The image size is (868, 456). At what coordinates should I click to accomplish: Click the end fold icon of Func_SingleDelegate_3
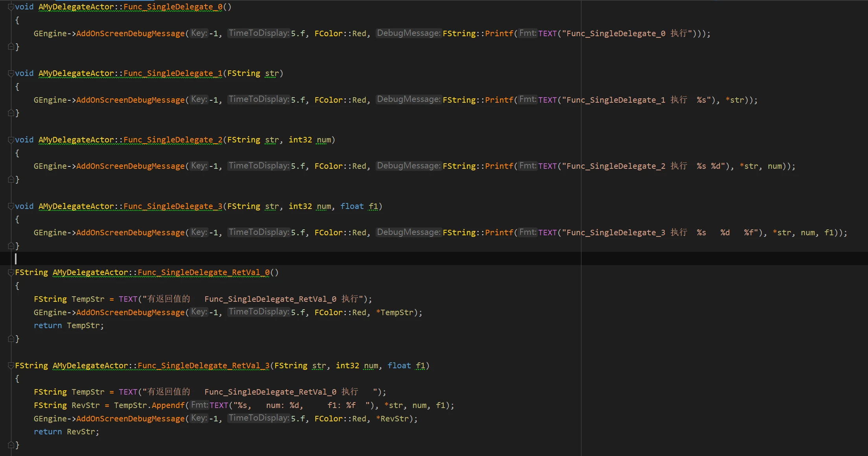(x=11, y=246)
